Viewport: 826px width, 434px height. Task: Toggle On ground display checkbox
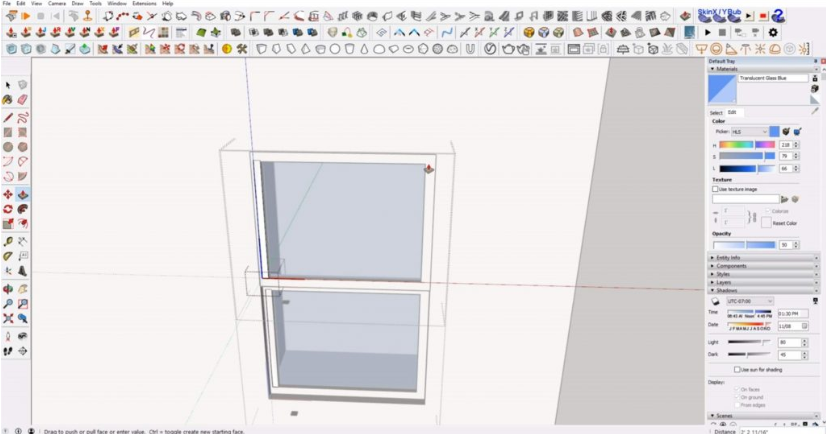pyautogui.click(x=737, y=397)
